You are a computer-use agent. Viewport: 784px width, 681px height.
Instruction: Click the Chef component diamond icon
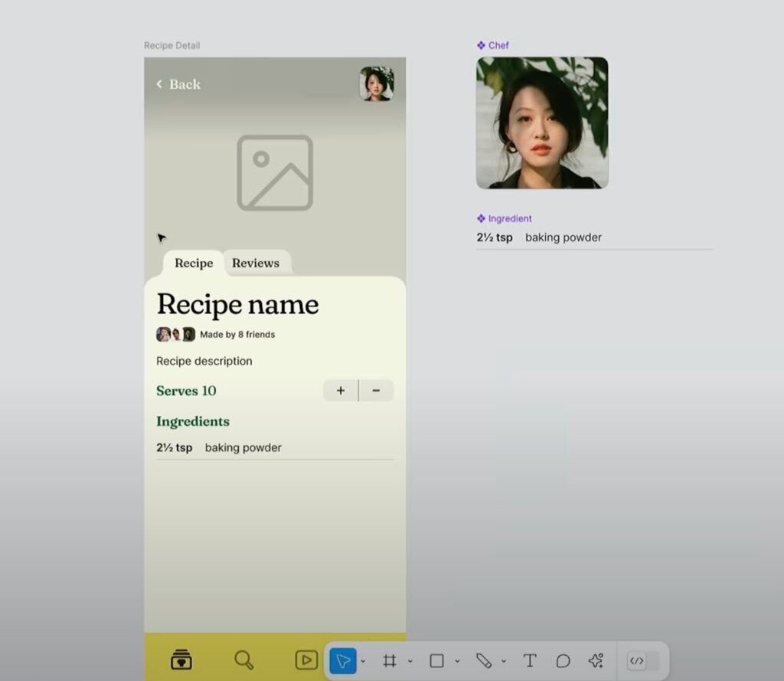point(481,45)
